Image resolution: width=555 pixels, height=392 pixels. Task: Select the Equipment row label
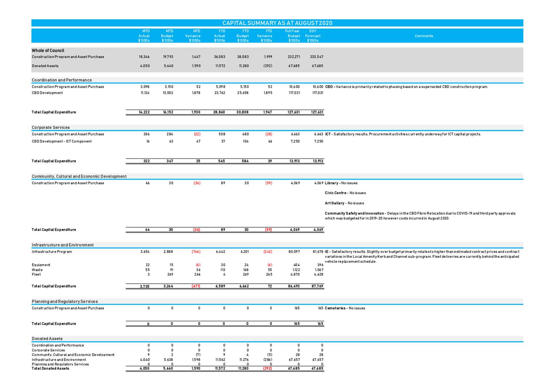point(41,265)
